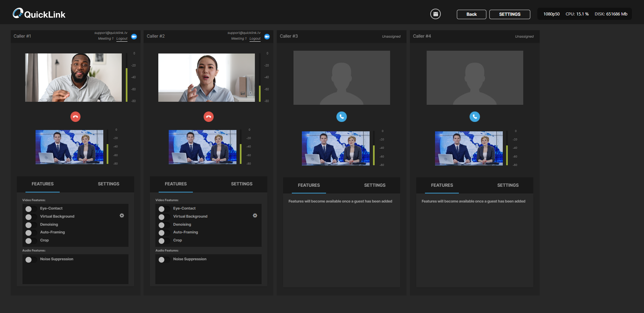Select the Caller #2 video thumbnail

(206, 78)
